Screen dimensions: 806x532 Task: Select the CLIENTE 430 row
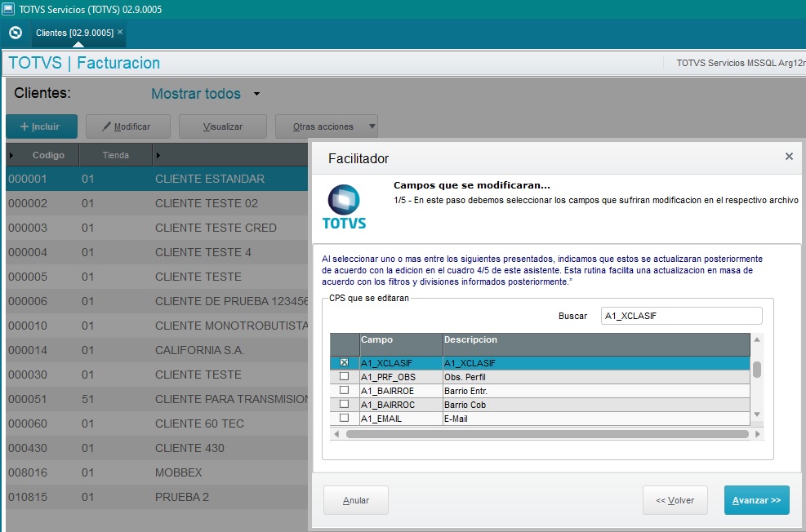click(157, 448)
